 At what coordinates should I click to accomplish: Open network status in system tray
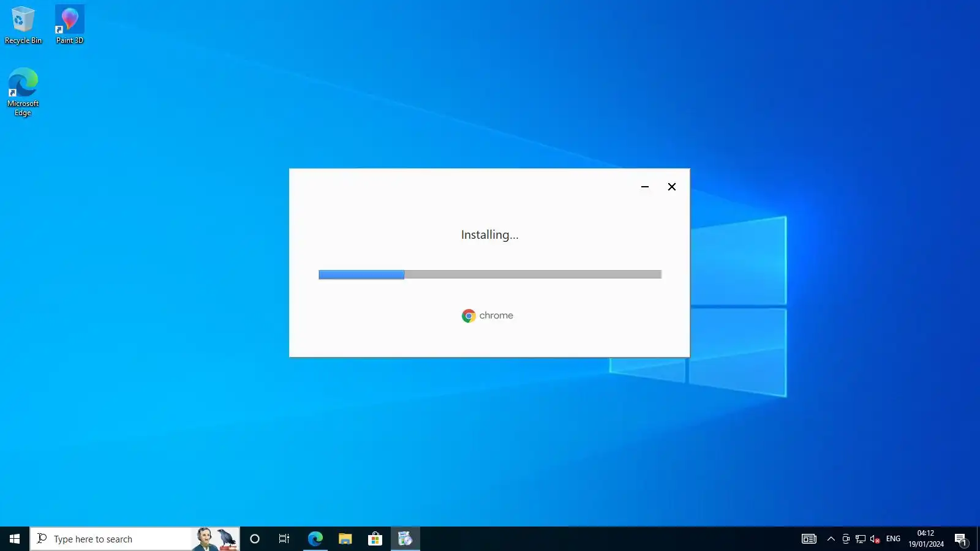861,539
